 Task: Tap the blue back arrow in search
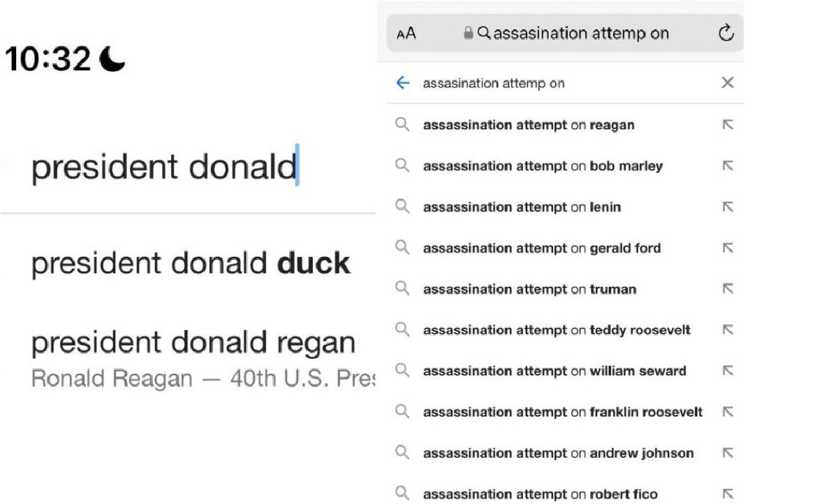(402, 83)
